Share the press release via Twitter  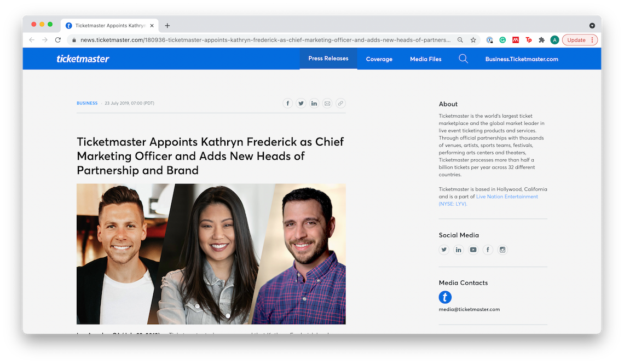coord(301,103)
